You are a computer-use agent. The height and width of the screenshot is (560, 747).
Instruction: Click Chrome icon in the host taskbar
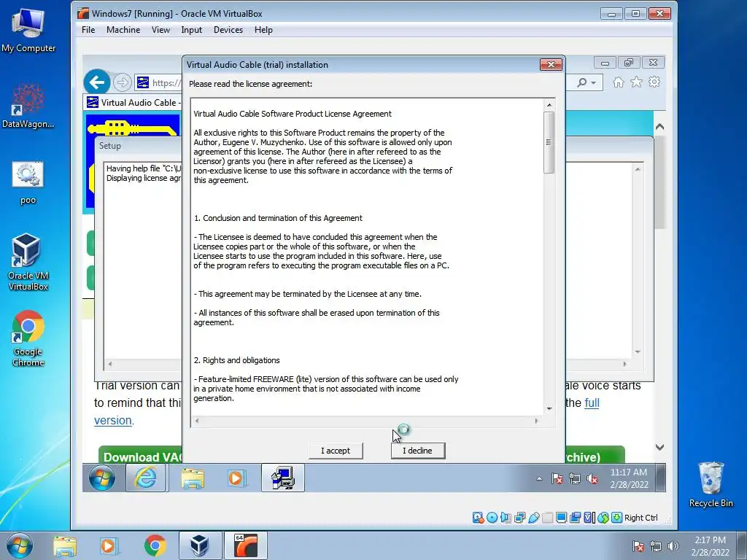(155, 545)
